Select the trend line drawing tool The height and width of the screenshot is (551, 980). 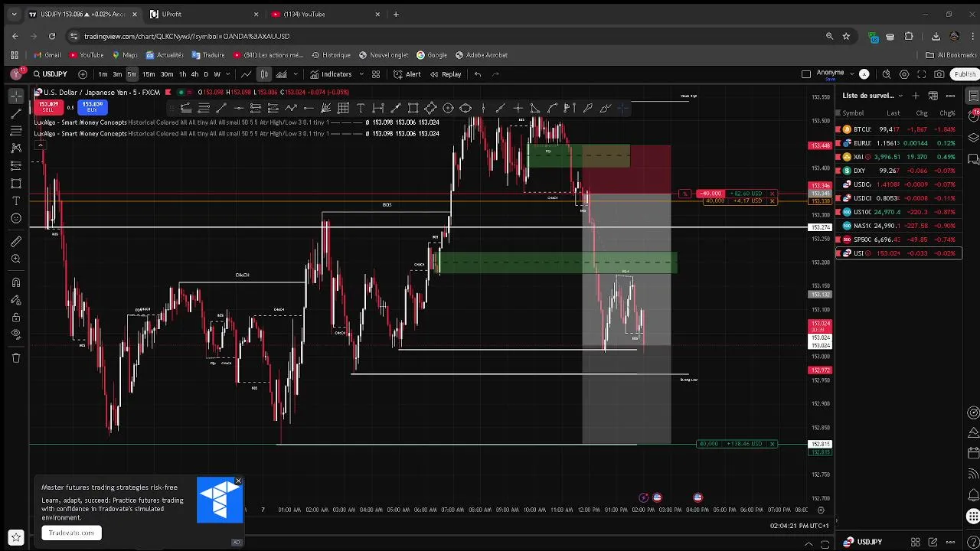click(x=16, y=113)
